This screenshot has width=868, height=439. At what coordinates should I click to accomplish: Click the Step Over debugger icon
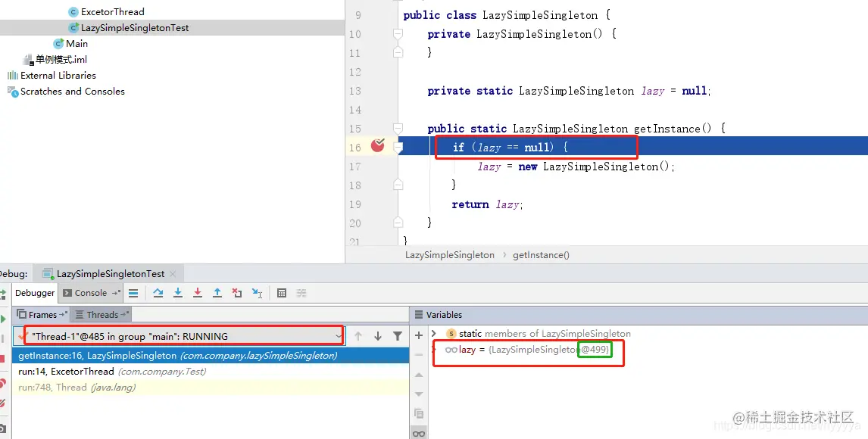tap(158, 293)
